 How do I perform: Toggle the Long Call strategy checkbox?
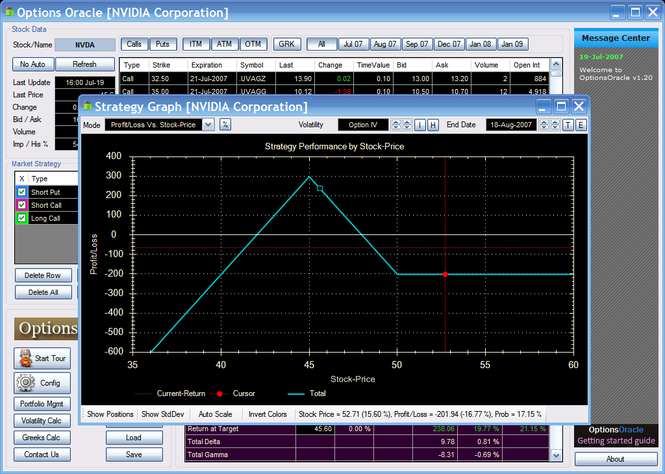click(x=21, y=217)
